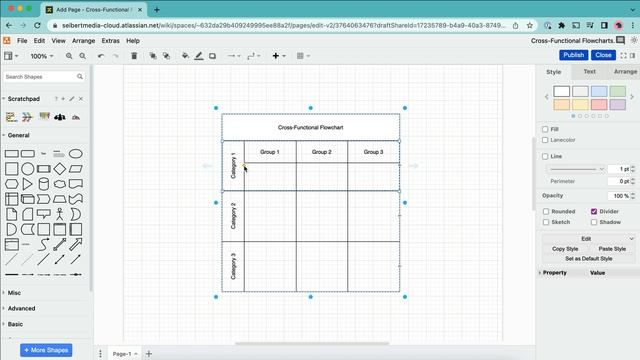Open the Arrange menu
Screen dimensions: 640x360
[83, 41]
